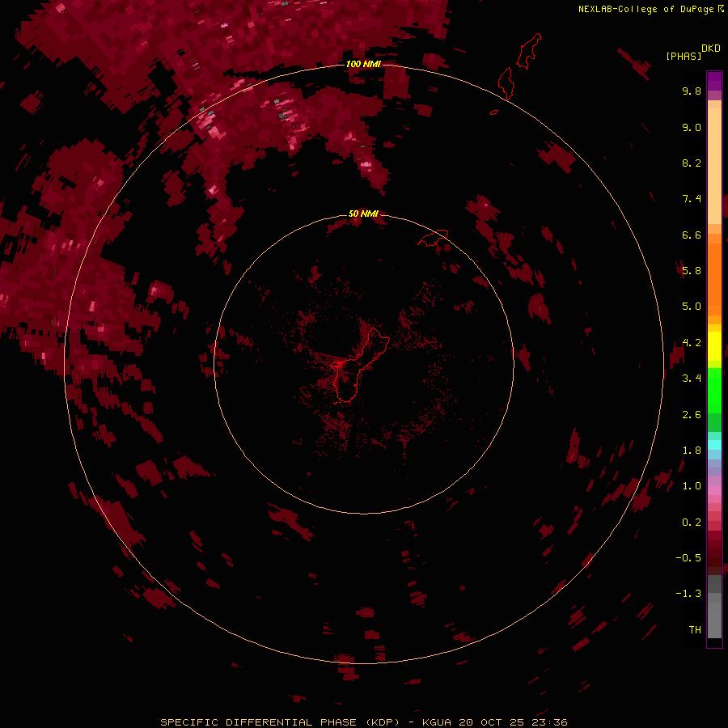Pick the orange segment of color bar

[714, 278]
